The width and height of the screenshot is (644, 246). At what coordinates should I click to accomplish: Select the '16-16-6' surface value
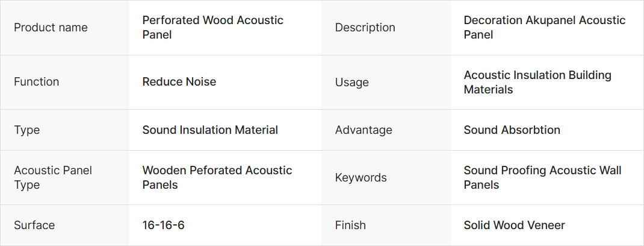(x=163, y=225)
